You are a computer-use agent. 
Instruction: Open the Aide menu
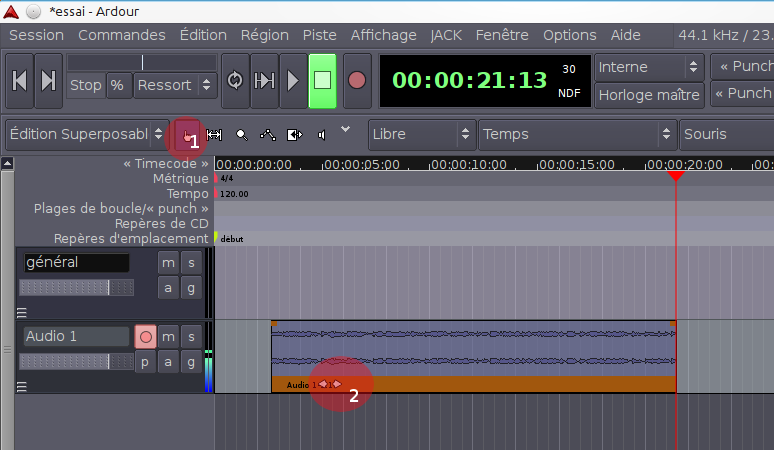click(625, 36)
